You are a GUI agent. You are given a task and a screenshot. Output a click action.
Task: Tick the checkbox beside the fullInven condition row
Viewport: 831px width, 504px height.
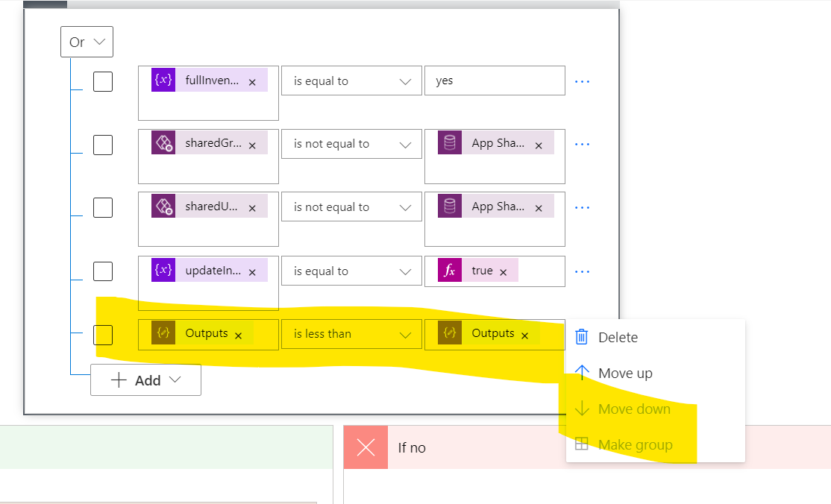(x=102, y=81)
